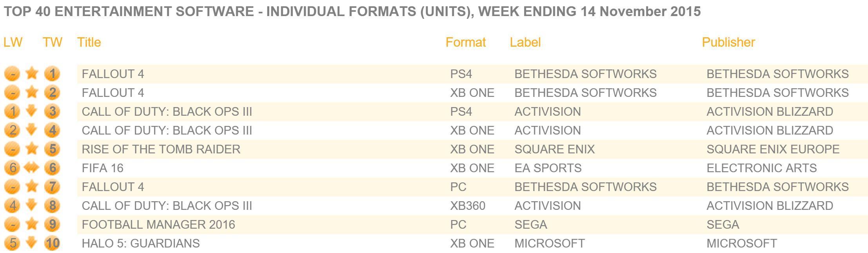The height and width of the screenshot is (253, 868).
Task: Click the down arrow icon beside rank 8
Action: tap(32, 205)
